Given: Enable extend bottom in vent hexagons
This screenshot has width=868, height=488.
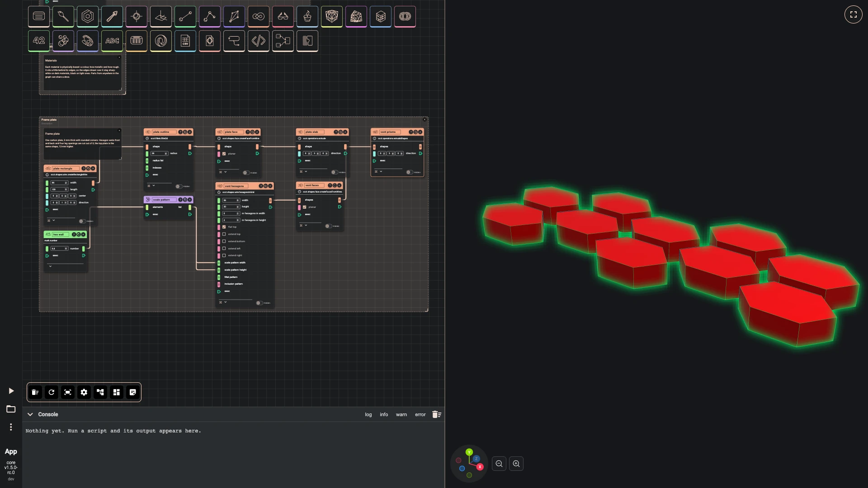Looking at the screenshot, I should 224,241.
